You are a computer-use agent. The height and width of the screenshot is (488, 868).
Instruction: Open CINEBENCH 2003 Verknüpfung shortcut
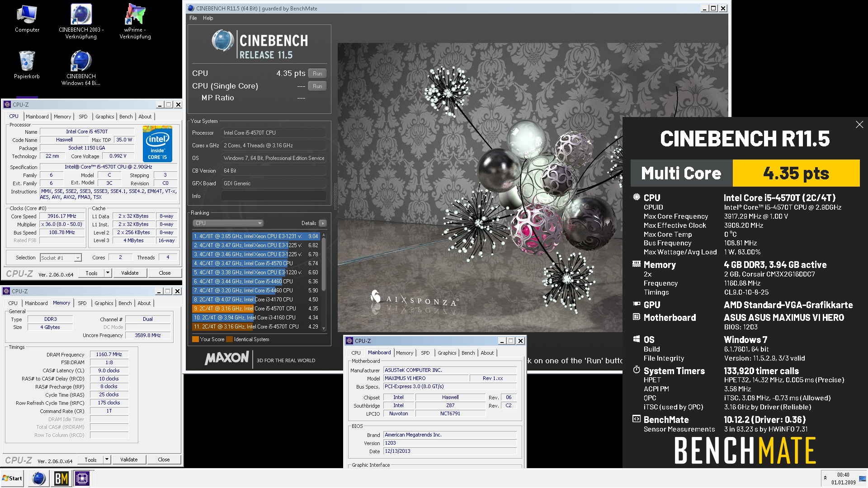[x=81, y=21]
